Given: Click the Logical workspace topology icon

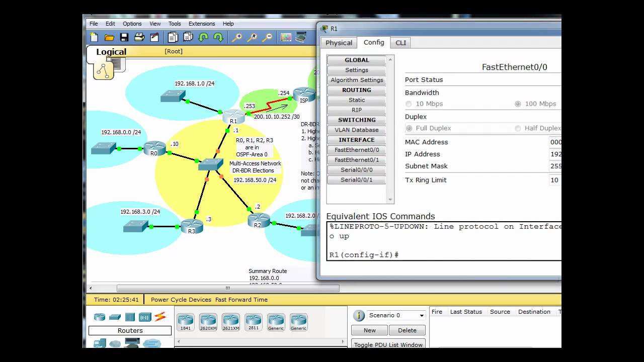Looking at the screenshot, I should point(103,70).
